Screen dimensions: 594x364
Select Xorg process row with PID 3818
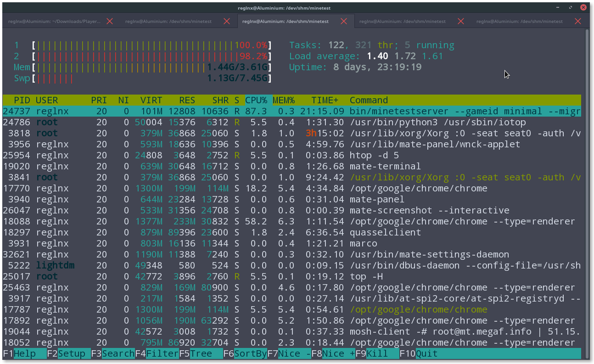291,133
